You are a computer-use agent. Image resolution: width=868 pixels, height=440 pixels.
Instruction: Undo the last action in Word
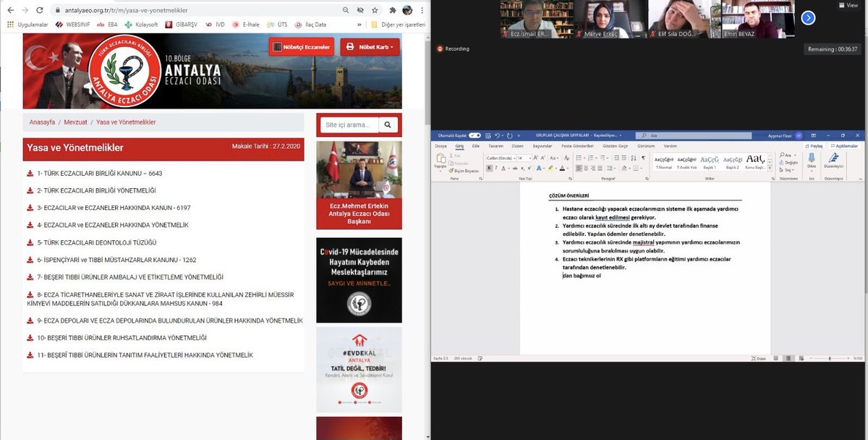[x=497, y=135]
